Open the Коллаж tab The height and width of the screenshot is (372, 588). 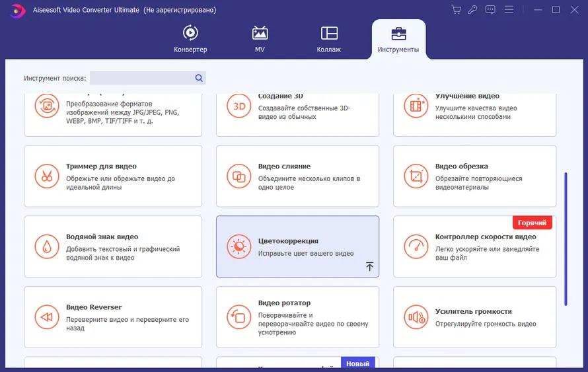[329, 38]
